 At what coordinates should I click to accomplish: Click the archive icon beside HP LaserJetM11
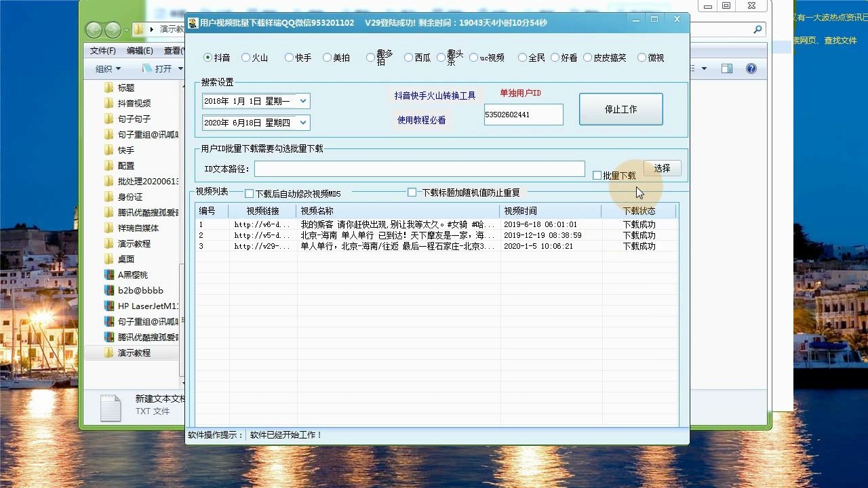108,306
